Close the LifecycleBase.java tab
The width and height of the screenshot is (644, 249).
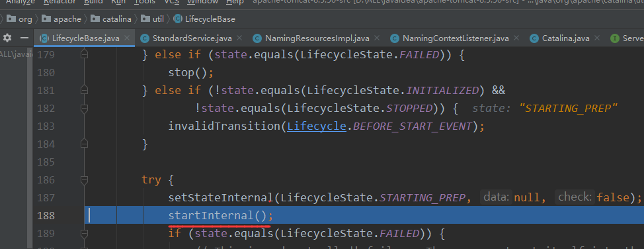[x=127, y=38]
